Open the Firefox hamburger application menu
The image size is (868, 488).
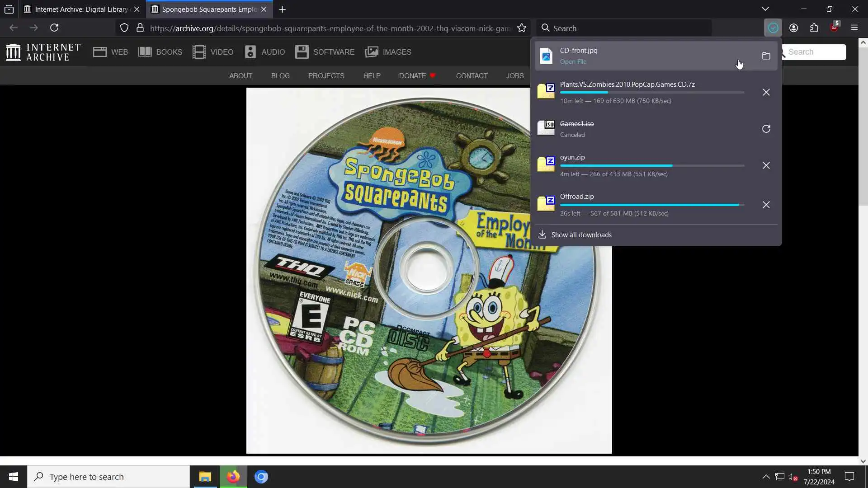coord(854,28)
